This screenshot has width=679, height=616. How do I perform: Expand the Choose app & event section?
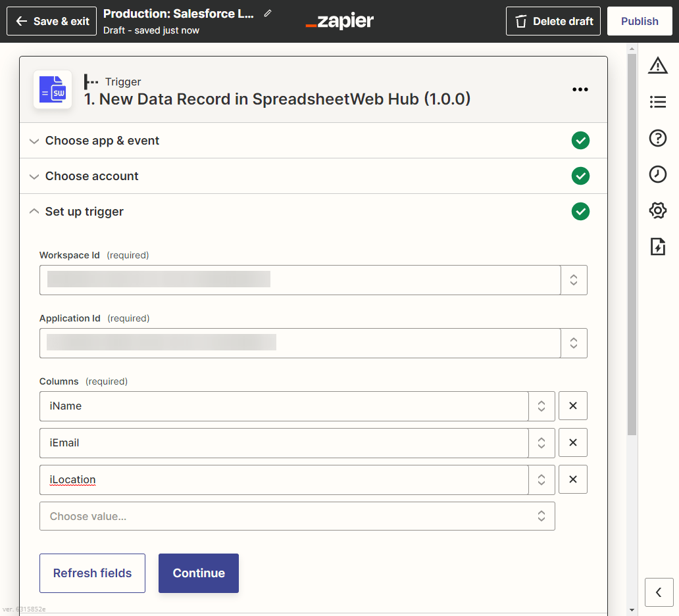(x=313, y=141)
